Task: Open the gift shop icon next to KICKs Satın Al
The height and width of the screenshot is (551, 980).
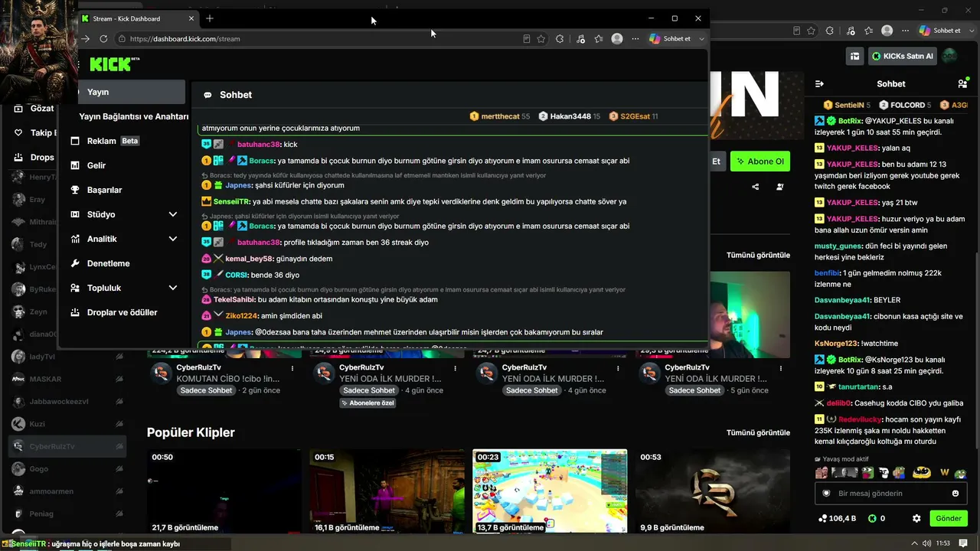Action: [854, 56]
